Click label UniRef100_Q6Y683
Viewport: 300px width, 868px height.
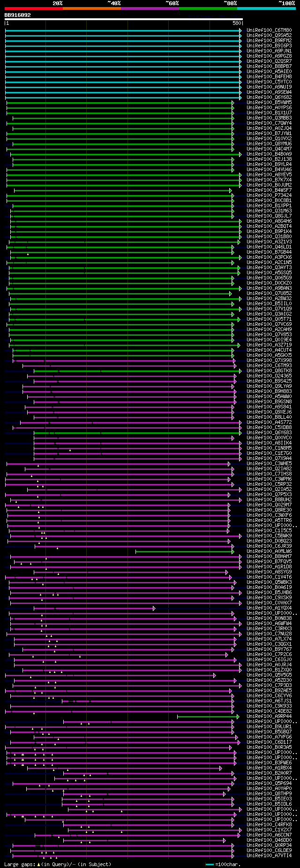pyautogui.click(x=269, y=433)
